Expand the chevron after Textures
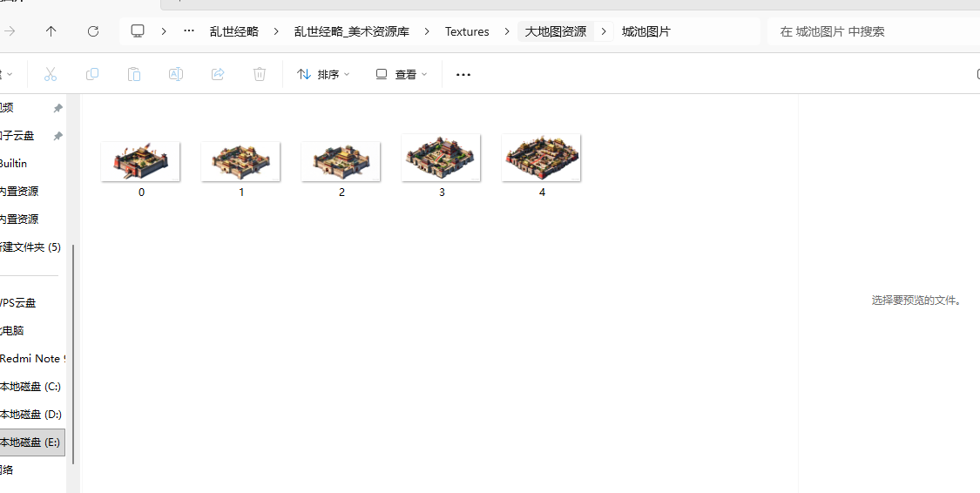980x493 pixels. 507,31
